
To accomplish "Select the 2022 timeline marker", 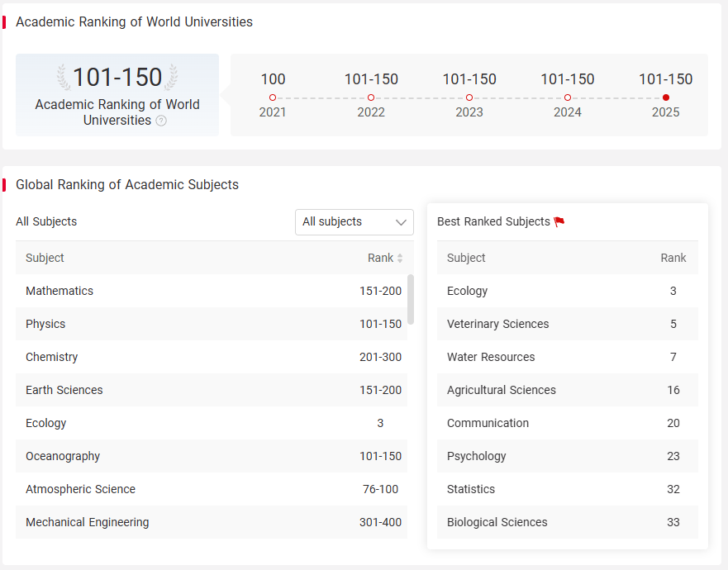I will coord(371,97).
